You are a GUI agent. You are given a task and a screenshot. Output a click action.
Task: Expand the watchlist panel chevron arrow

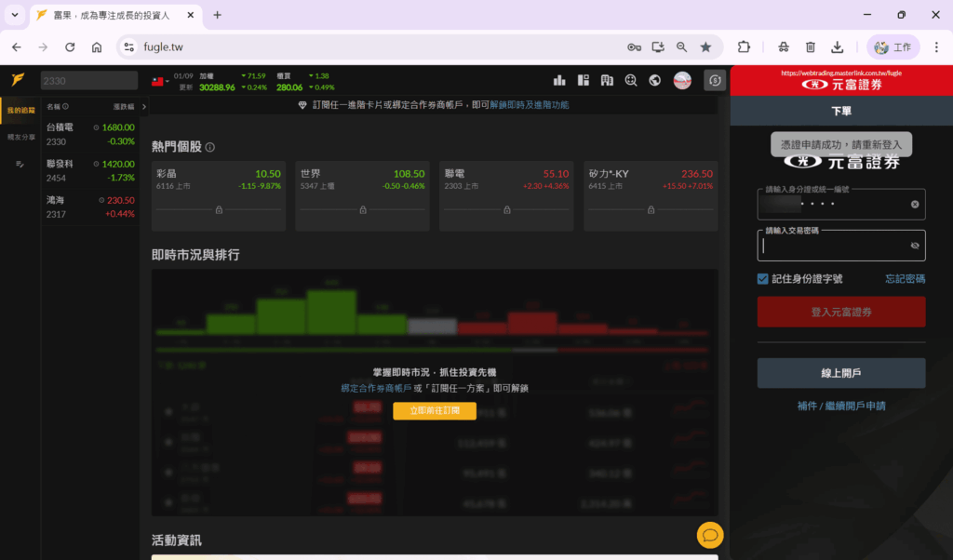[x=142, y=106]
